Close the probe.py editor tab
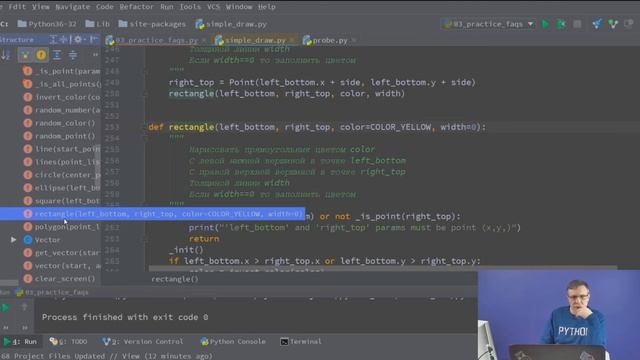640x360 pixels. [x=353, y=40]
